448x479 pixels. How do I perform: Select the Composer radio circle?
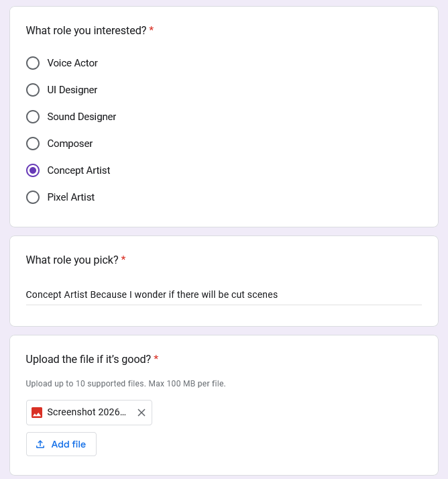coord(33,144)
